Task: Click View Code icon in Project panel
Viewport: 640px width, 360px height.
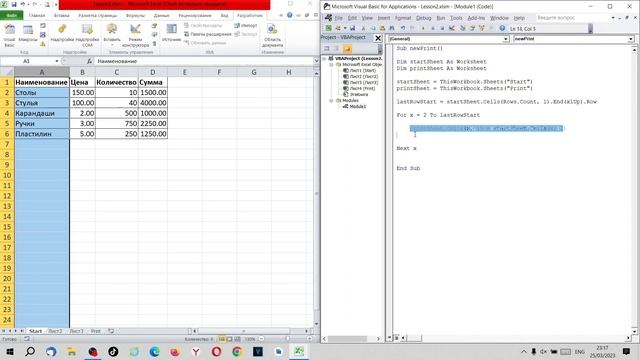Action: pyautogui.click(x=327, y=49)
